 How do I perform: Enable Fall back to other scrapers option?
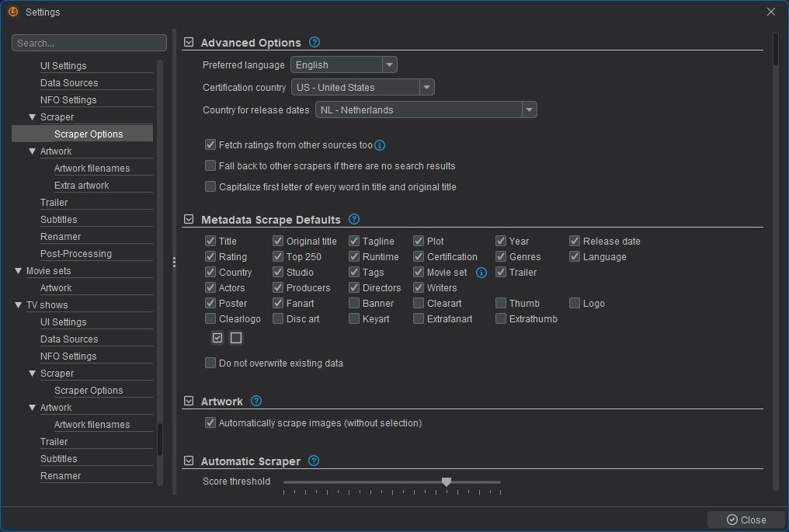point(210,165)
